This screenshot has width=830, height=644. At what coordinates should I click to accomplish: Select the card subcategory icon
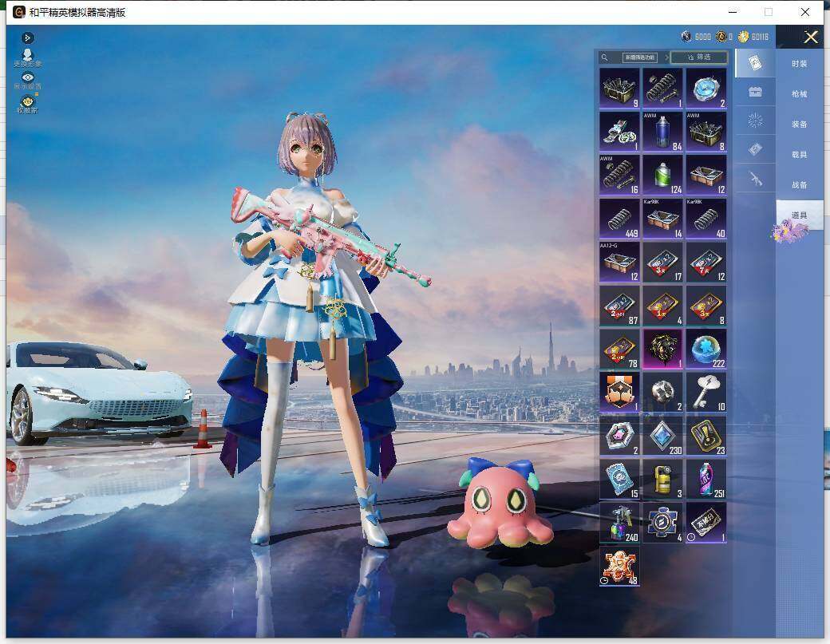(x=755, y=63)
